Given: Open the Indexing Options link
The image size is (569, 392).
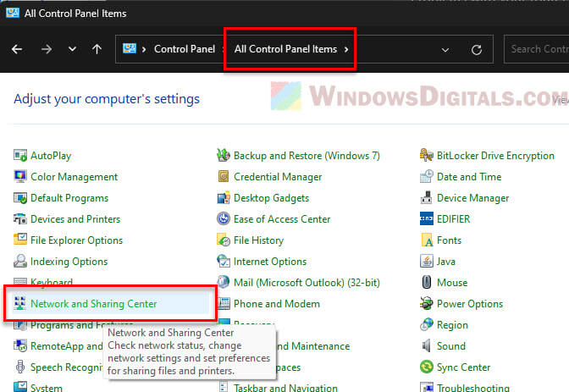Looking at the screenshot, I should pyautogui.click(x=69, y=262).
